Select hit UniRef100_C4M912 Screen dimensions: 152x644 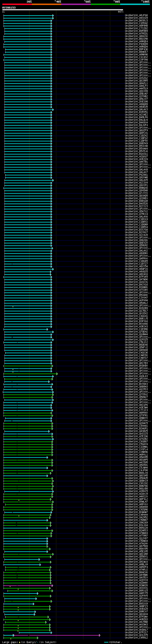(x=136, y=638)
